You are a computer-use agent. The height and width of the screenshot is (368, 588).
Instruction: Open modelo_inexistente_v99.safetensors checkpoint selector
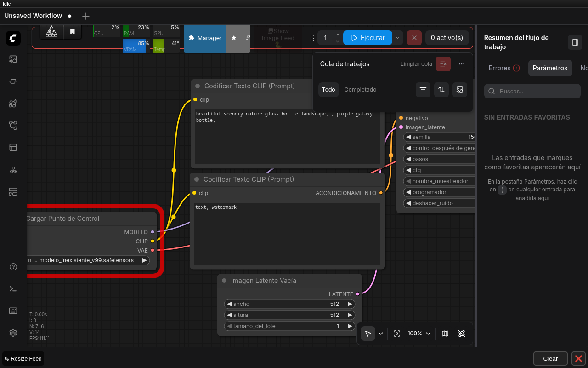tap(88, 260)
